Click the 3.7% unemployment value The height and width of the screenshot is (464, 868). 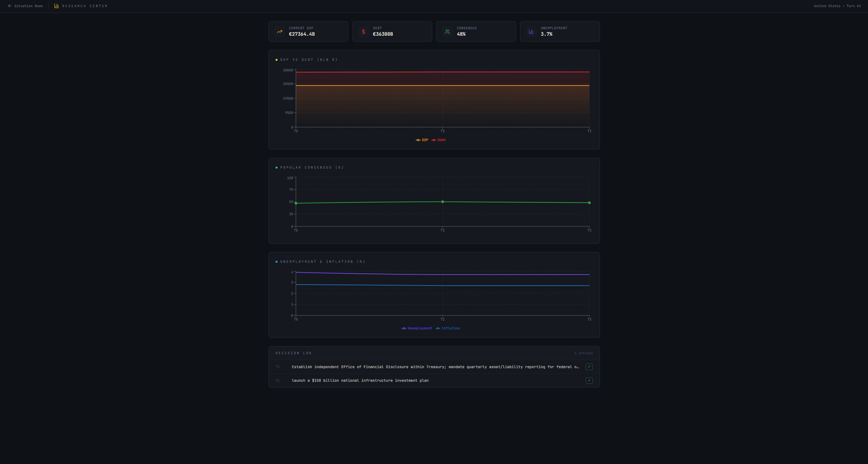(547, 34)
